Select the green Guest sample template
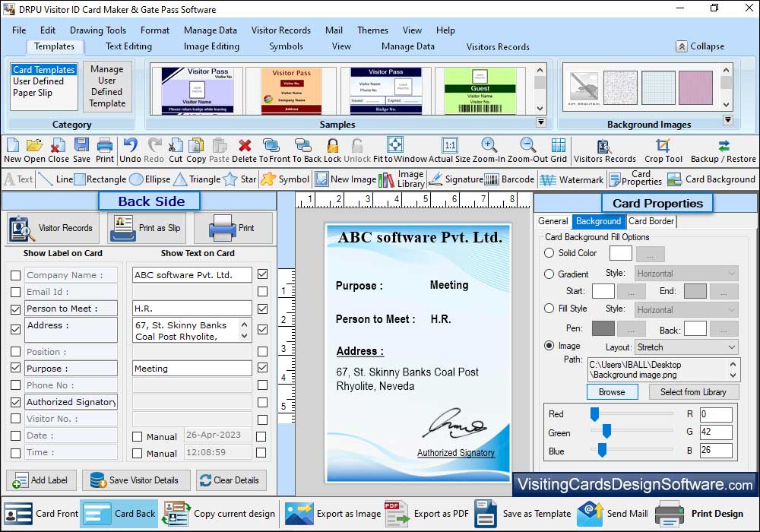Image resolution: width=760 pixels, height=532 pixels. (x=480, y=90)
